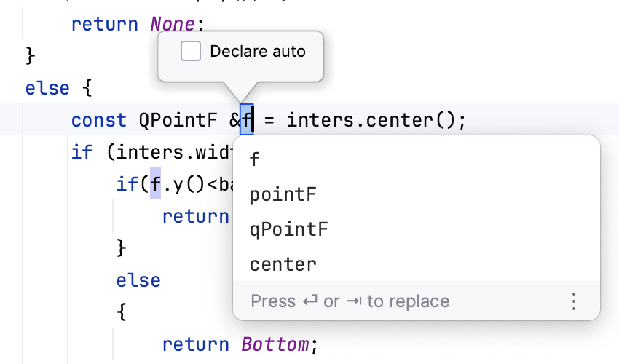This screenshot has width=619, height=364.
Task: Click the 'None' return value
Action: click(x=173, y=24)
